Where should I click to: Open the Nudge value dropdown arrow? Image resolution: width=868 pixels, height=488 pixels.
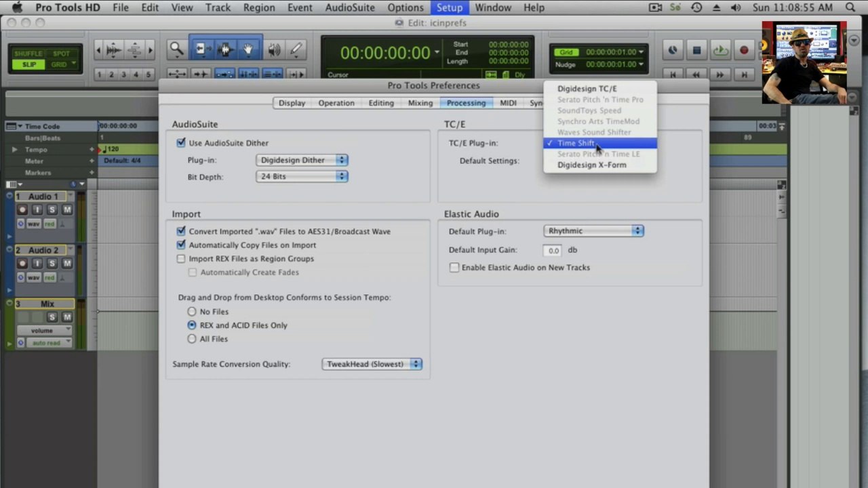[x=641, y=64]
